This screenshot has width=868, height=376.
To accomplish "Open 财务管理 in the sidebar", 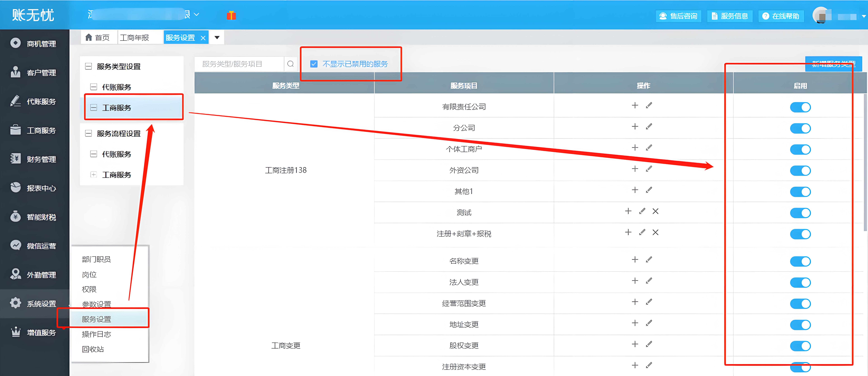I will click(x=34, y=159).
